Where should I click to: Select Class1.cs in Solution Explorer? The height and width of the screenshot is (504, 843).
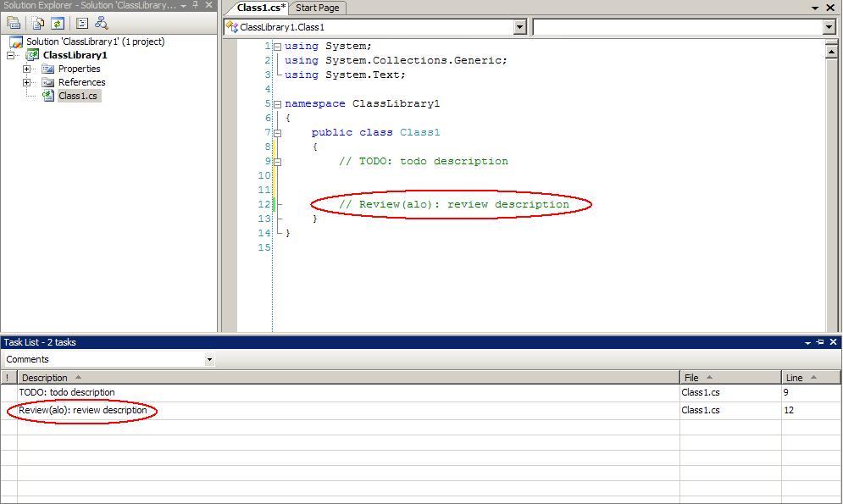(x=78, y=96)
